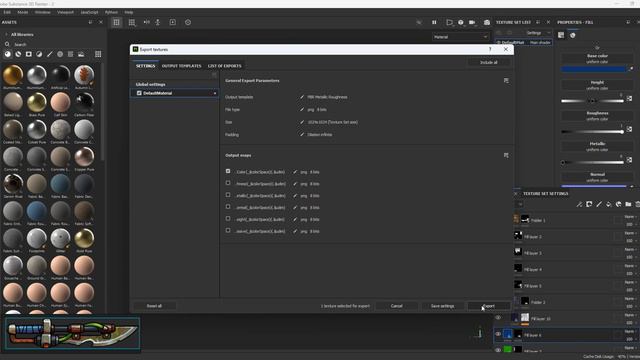
Task: Open the Window menu
Action: coord(42,12)
